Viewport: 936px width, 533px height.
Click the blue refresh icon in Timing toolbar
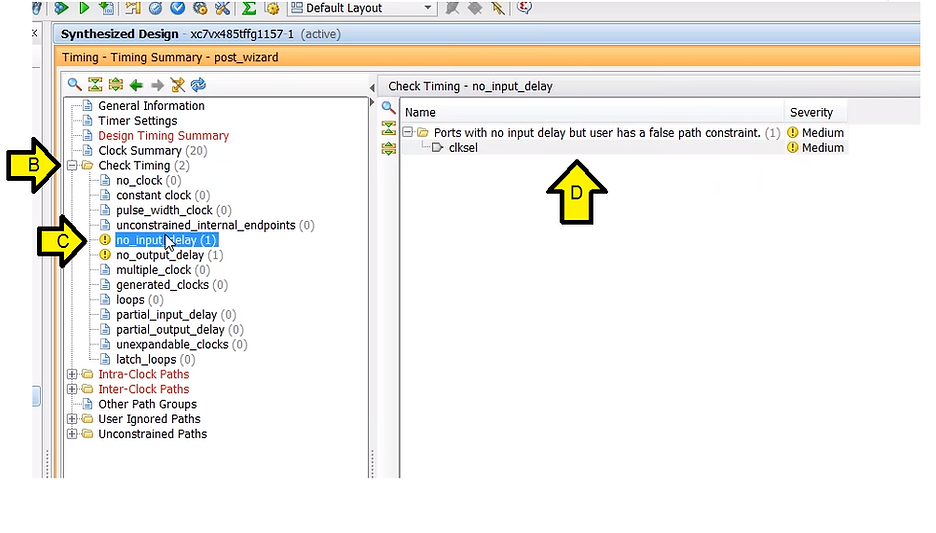tap(198, 85)
